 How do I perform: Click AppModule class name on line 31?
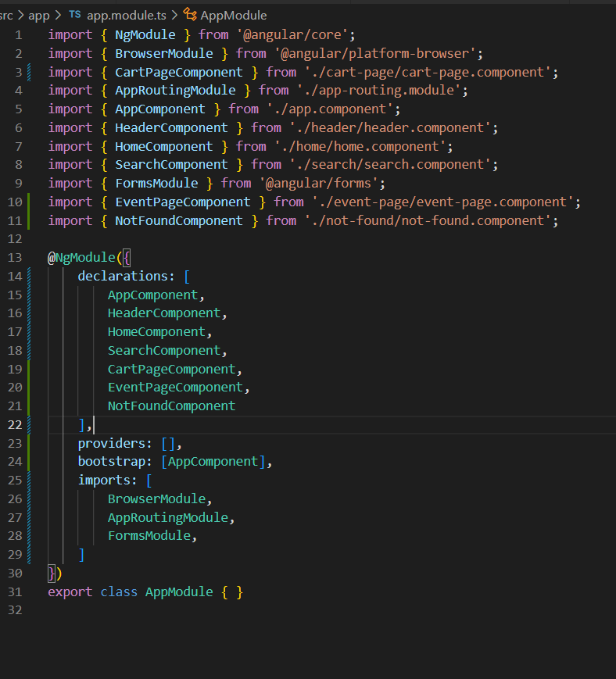click(179, 592)
